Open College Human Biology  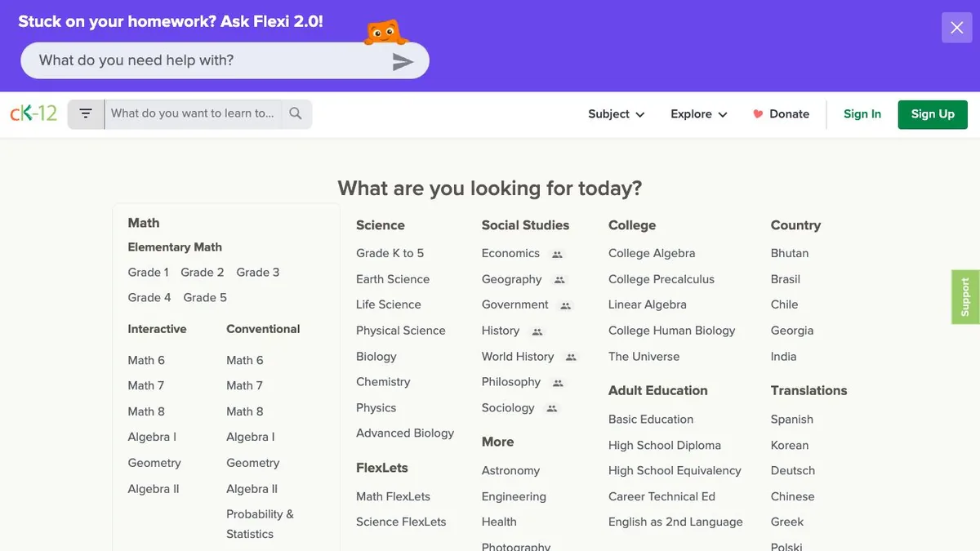pyautogui.click(x=672, y=331)
